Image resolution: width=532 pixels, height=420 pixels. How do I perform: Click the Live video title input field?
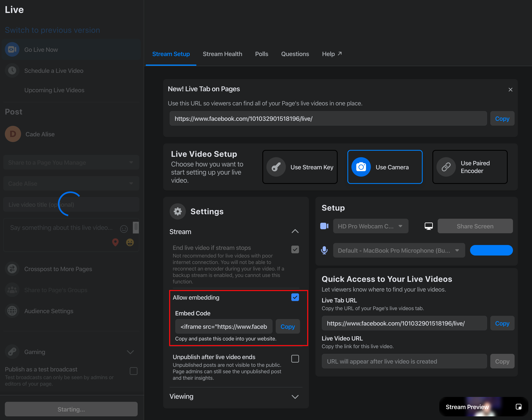[x=71, y=204]
